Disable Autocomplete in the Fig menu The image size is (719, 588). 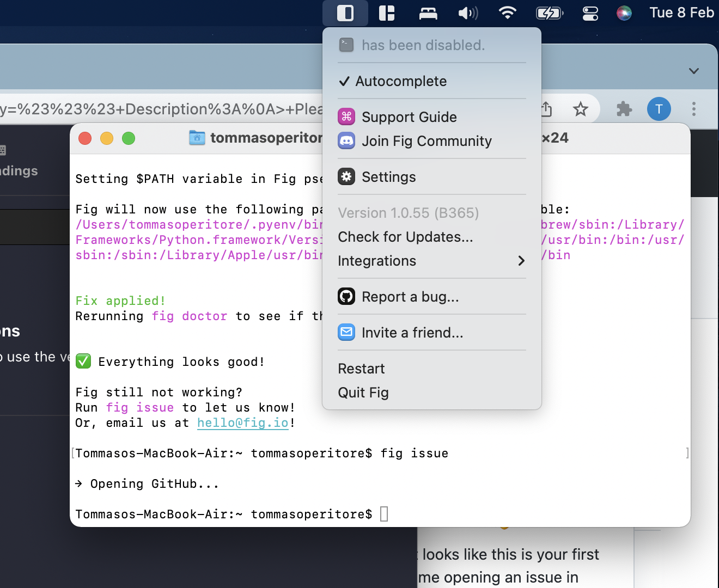pyautogui.click(x=400, y=81)
